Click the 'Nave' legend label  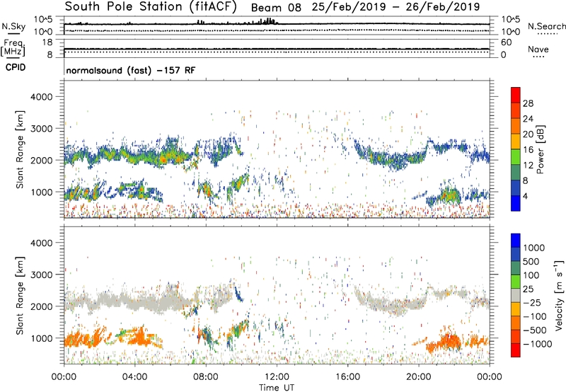(x=538, y=49)
